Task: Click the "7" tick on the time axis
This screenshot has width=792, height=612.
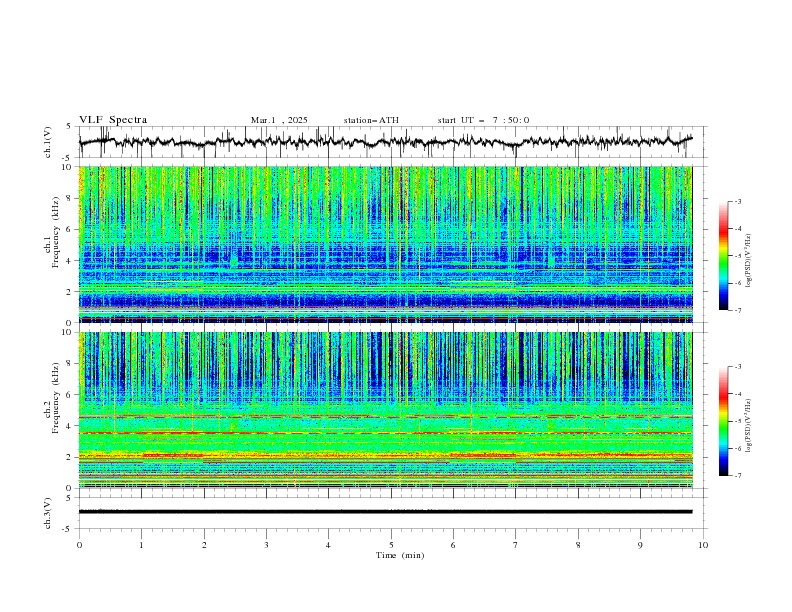Action: point(516,545)
